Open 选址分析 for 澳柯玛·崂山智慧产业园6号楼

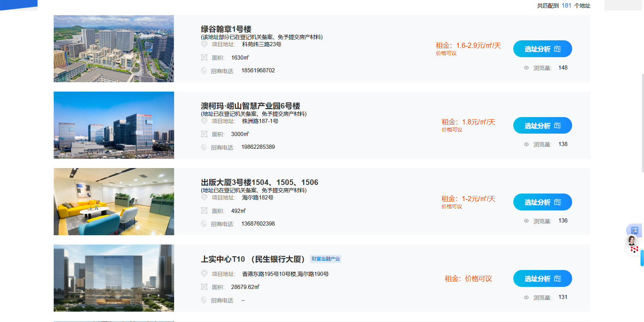click(542, 125)
